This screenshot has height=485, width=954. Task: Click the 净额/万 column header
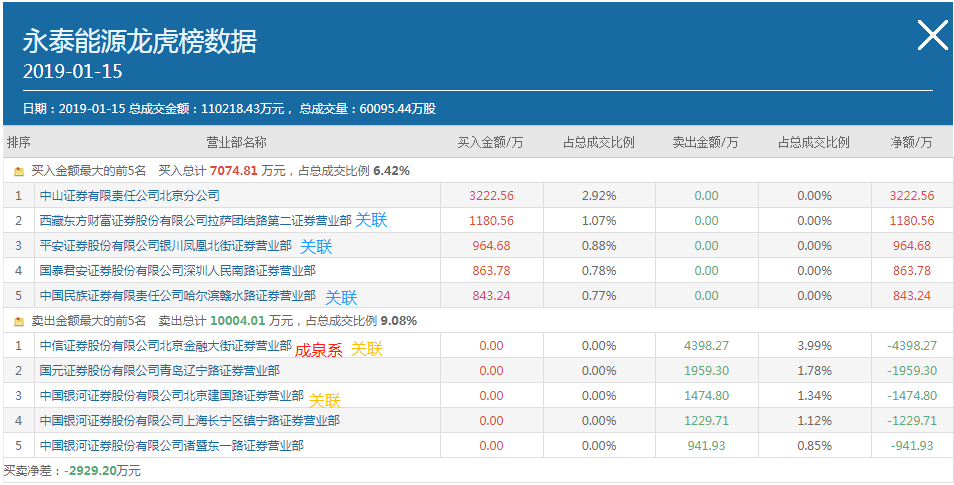911,143
